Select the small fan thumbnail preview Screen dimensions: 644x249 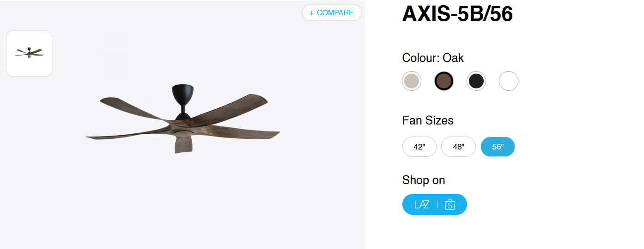tap(29, 54)
